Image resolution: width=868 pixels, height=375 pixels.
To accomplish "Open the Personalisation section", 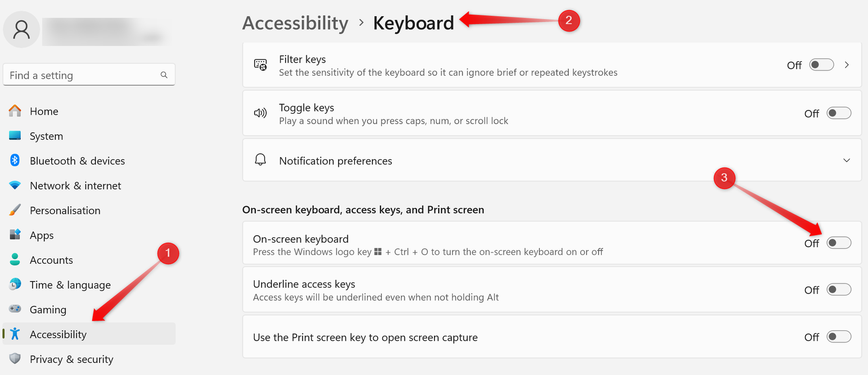I will 65,210.
